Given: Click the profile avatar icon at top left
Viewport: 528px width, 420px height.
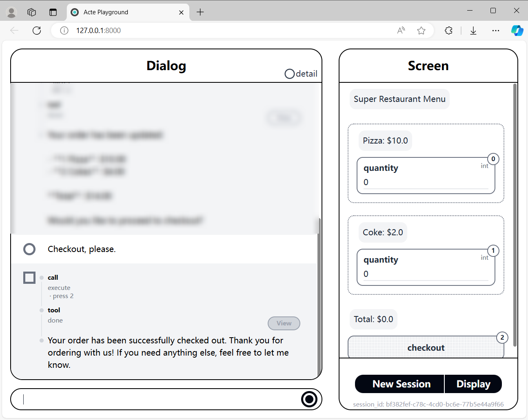Looking at the screenshot, I should pos(11,12).
